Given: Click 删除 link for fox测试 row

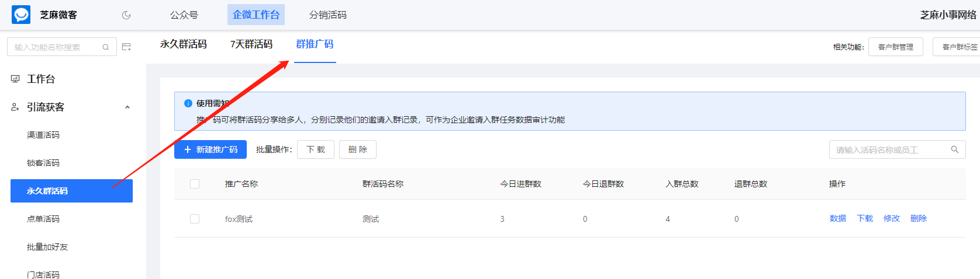Looking at the screenshot, I should pos(919,218).
